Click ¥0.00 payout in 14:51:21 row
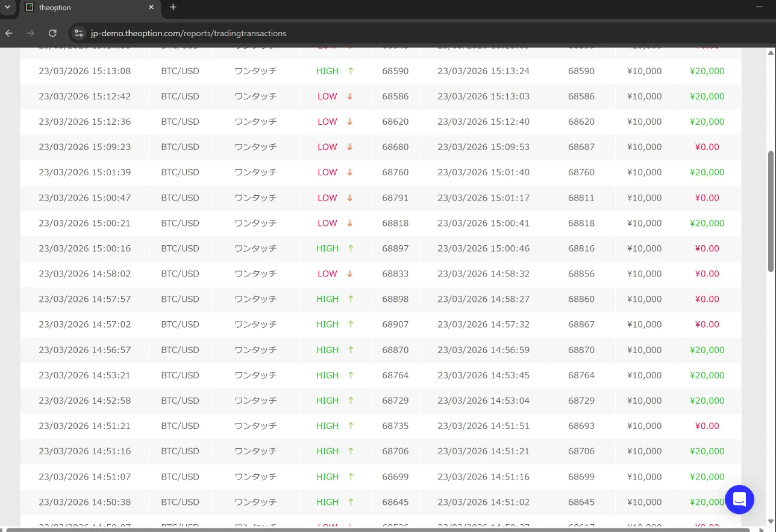 tap(707, 426)
